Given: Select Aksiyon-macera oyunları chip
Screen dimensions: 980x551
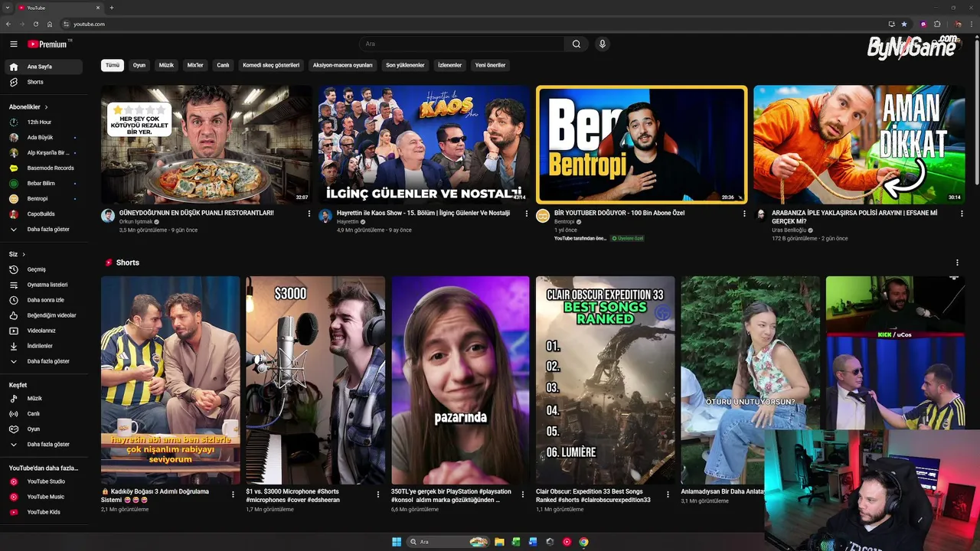Looking at the screenshot, I should point(342,65).
